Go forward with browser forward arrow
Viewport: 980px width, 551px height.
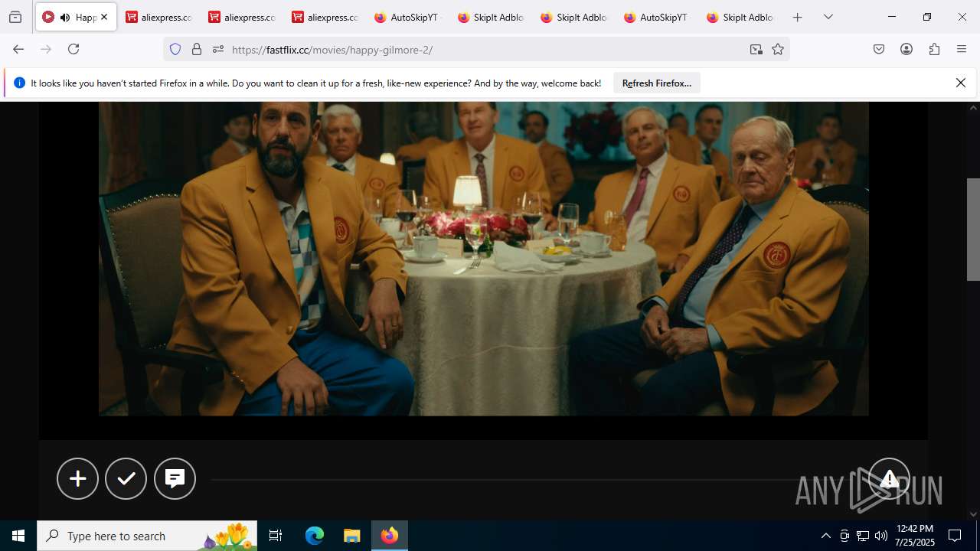coord(46,49)
